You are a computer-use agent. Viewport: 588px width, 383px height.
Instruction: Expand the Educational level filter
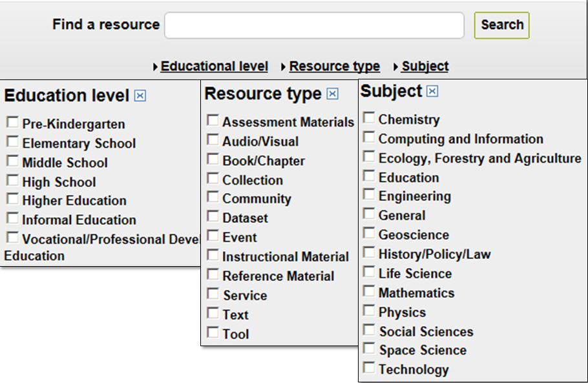214,67
